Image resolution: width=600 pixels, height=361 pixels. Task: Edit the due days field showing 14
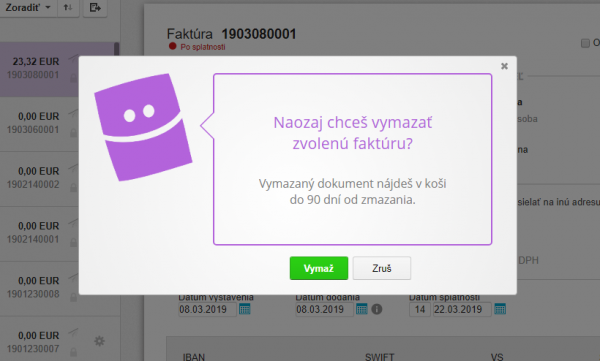[x=420, y=309]
